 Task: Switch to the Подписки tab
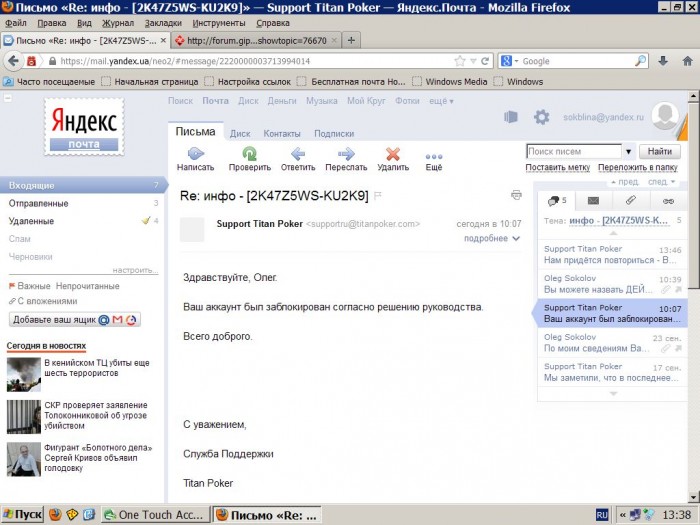(x=334, y=133)
